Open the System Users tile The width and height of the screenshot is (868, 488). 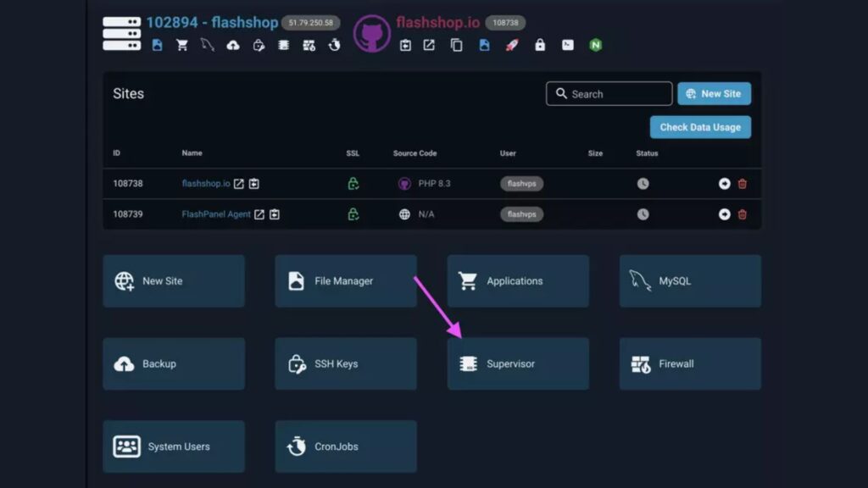(174, 446)
